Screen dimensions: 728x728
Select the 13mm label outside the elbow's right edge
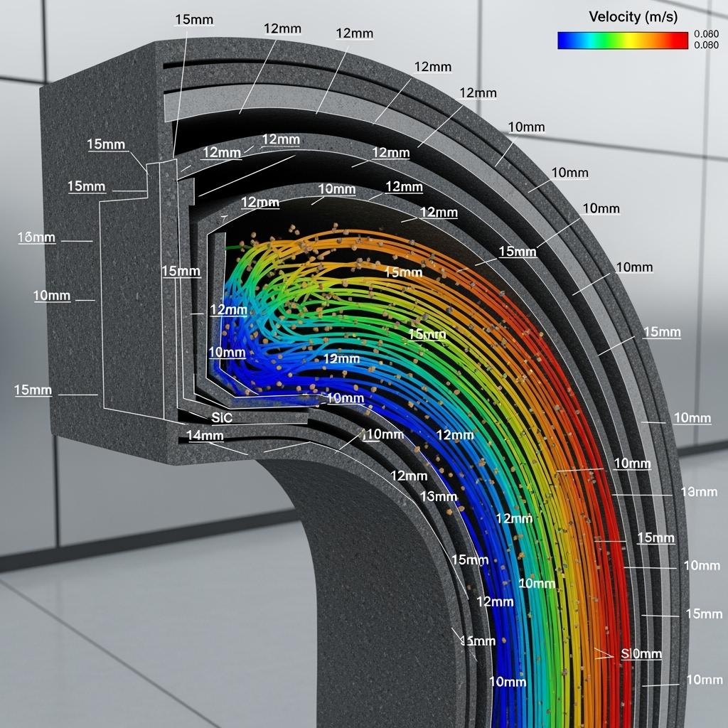699,491
